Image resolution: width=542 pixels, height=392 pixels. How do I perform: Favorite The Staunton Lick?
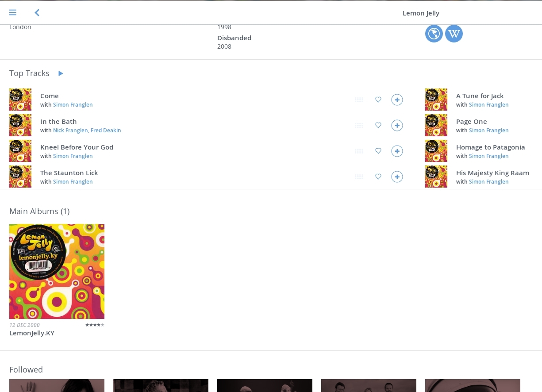(378, 177)
